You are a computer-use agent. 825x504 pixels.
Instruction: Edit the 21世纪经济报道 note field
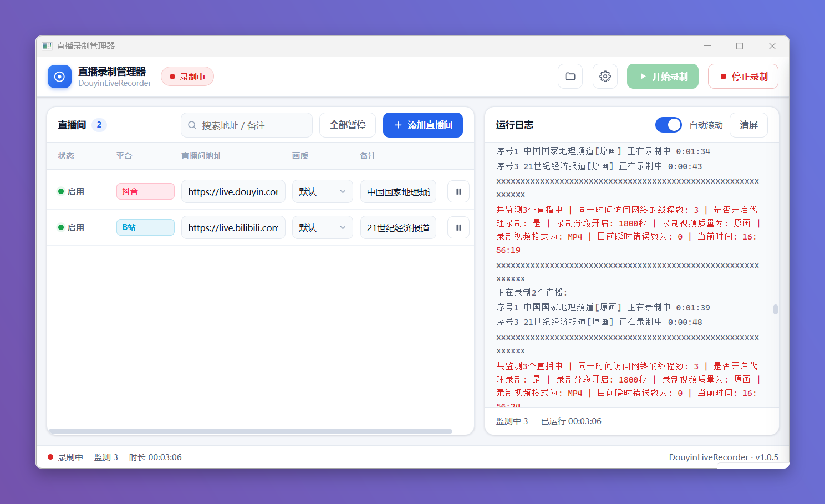click(x=398, y=227)
